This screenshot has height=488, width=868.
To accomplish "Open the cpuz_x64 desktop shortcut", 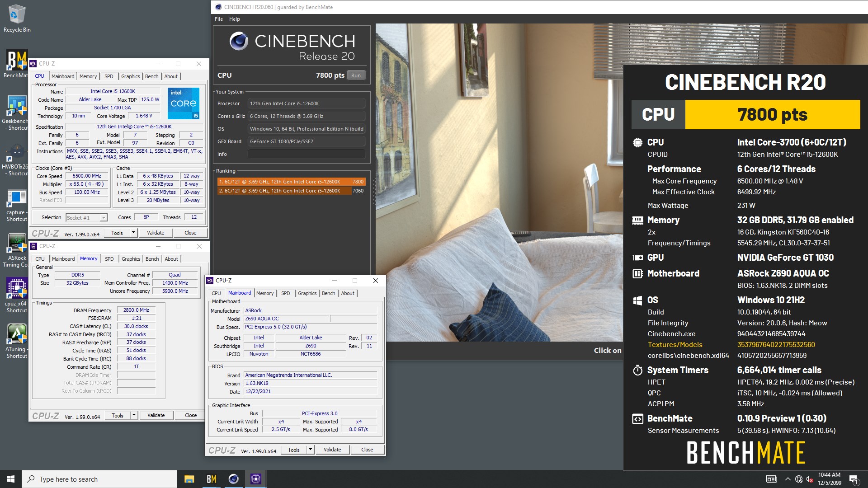I will (17, 296).
